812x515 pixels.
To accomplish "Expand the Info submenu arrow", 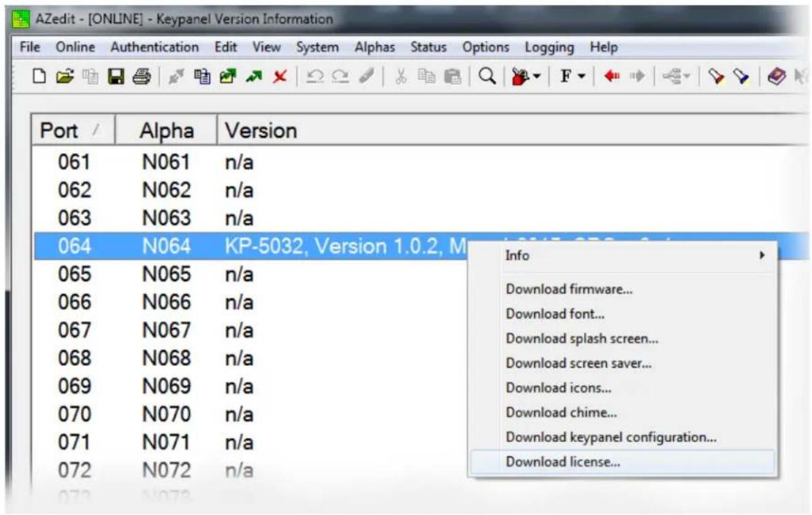I will pos(762,255).
